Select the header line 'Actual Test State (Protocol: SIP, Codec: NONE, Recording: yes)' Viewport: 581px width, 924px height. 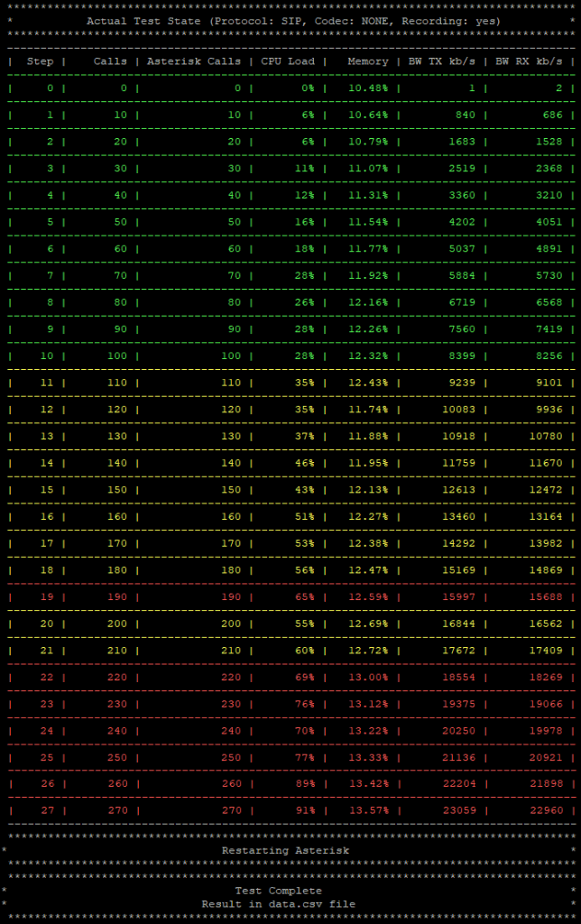[x=293, y=22]
